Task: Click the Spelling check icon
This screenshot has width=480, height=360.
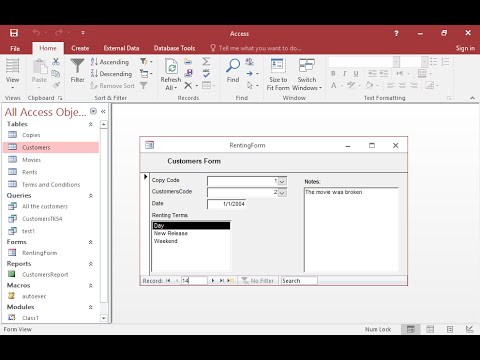Action: click(x=206, y=73)
